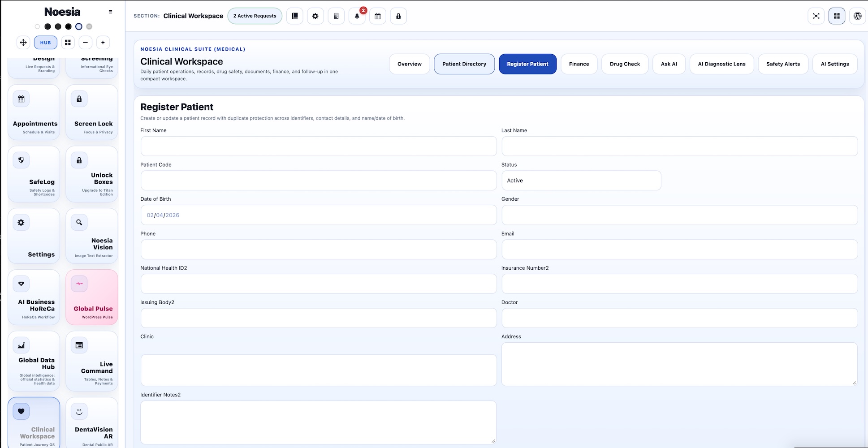Open the calendar icon in top toolbar
This screenshot has height=448, width=868.
click(x=378, y=16)
